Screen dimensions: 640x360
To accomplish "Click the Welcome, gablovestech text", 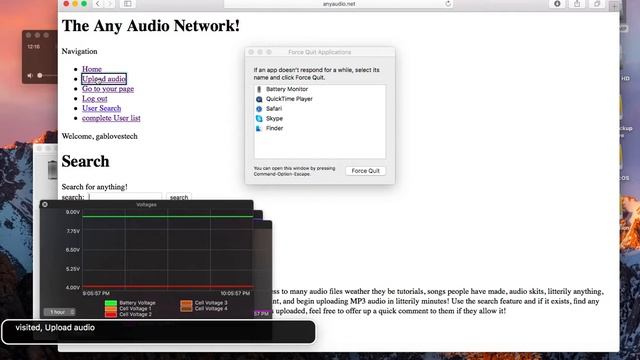I will pos(100,136).
